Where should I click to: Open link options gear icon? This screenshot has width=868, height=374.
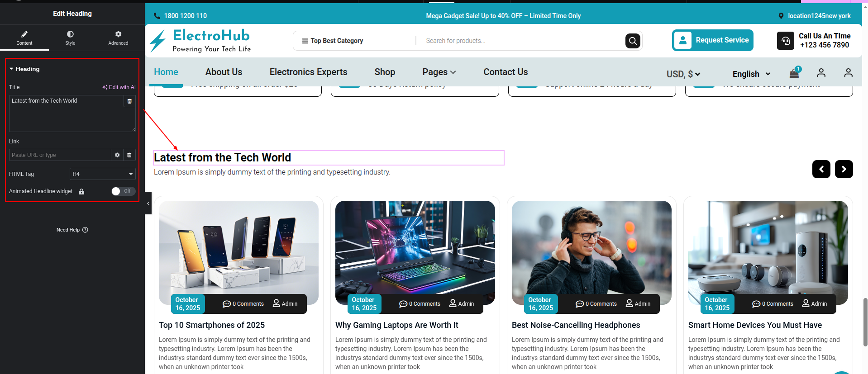coord(117,155)
